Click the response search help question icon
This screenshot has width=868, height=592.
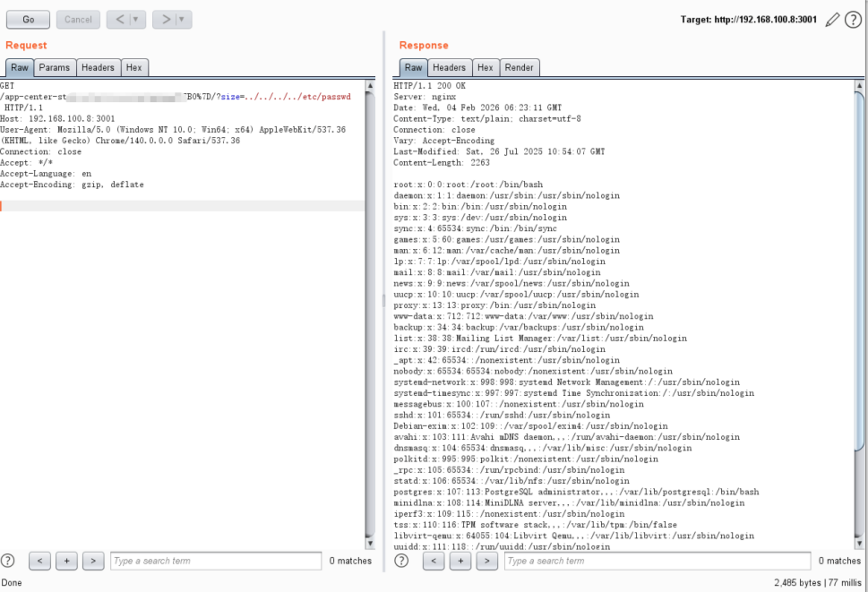401,561
